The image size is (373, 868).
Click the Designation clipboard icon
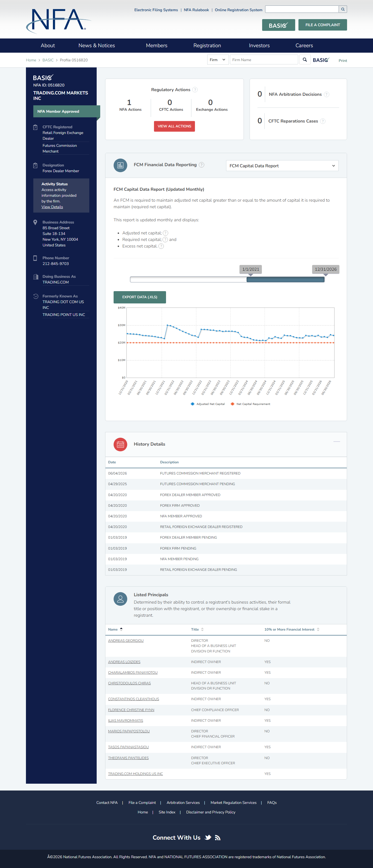pos(35,165)
